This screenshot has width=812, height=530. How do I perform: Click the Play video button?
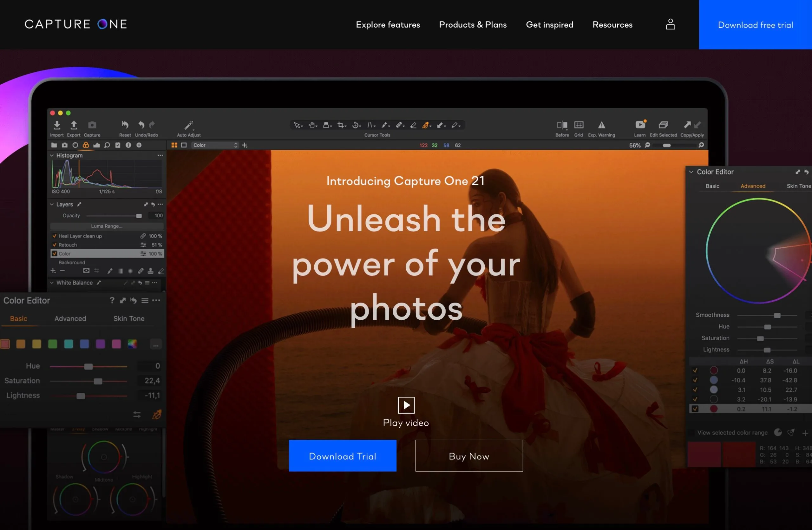pyautogui.click(x=406, y=413)
